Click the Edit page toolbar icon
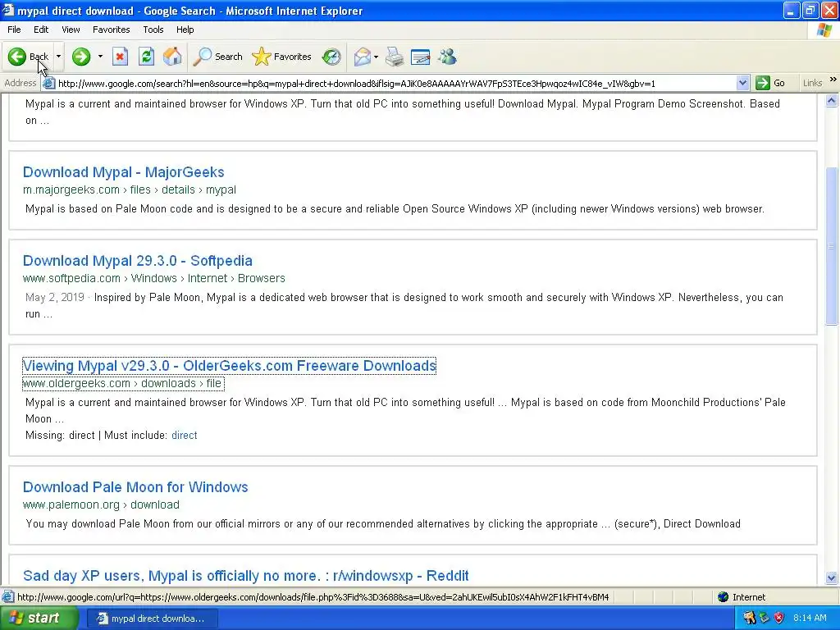The image size is (840, 630). click(421, 57)
